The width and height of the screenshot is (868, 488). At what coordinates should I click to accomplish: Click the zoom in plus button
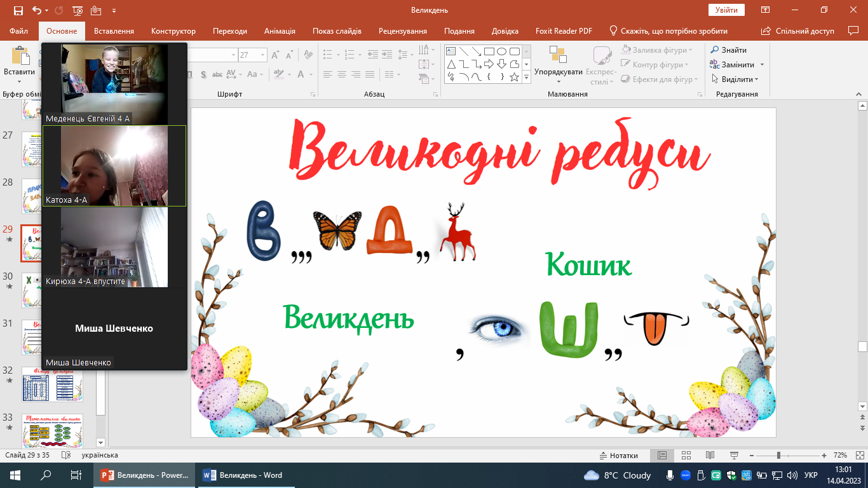(824, 456)
